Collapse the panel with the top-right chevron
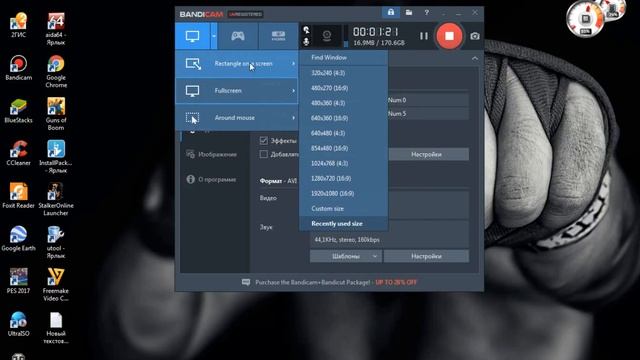This screenshot has height=360, width=640. tap(475, 58)
